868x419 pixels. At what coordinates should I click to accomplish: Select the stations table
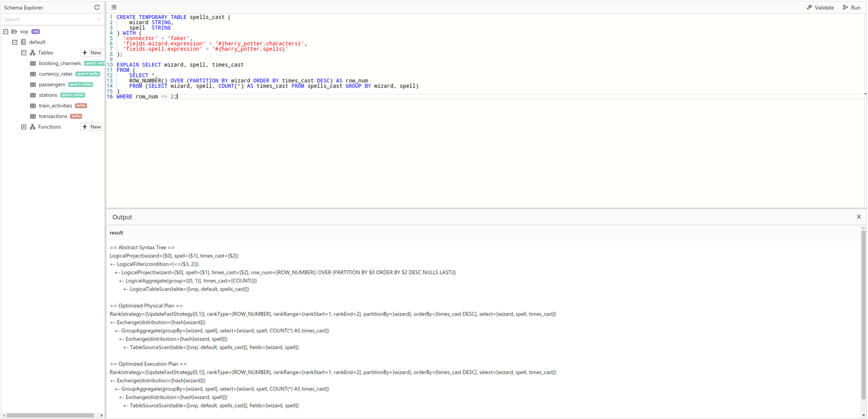click(x=48, y=95)
